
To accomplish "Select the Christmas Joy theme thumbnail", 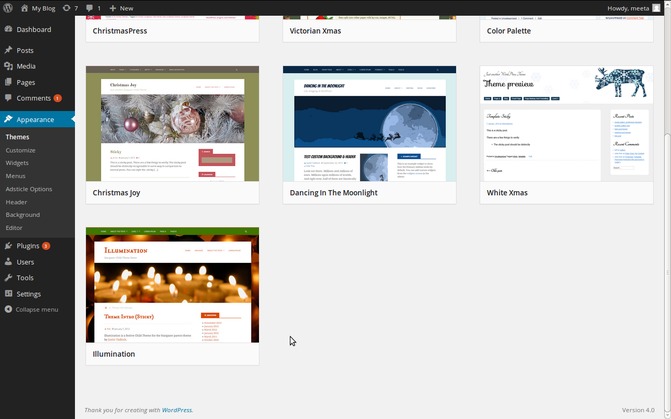I will pyautogui.click(x=172, y=124).
